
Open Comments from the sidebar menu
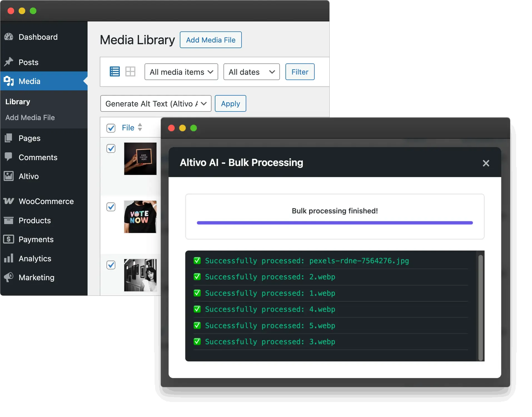(x=44, y=157)
